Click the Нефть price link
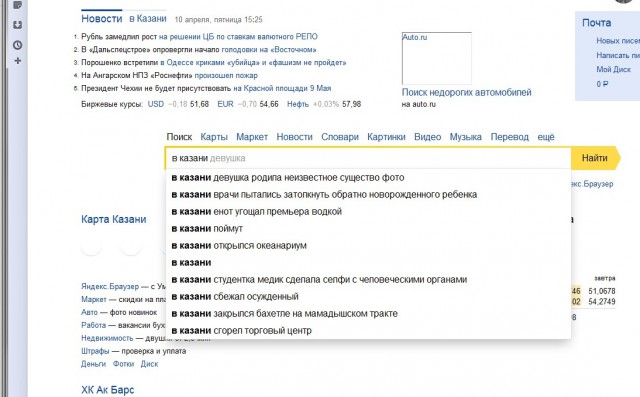 coord(298,104)
